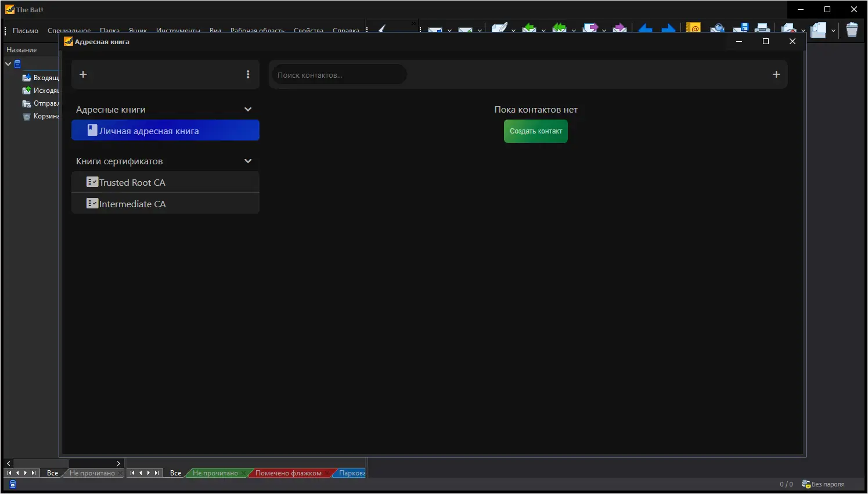The width and height of the screenshot is (868, 494).
Task: Open the Письмо menu
Action: tap(26, 30)
